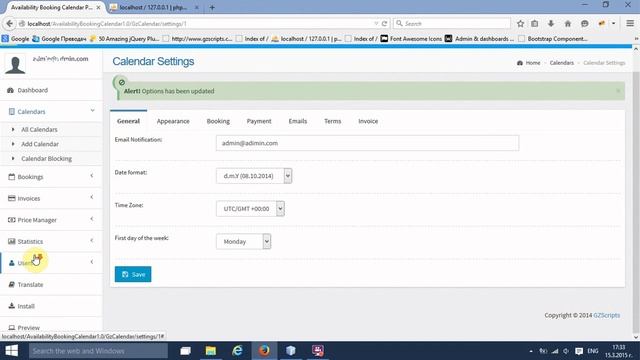Click the taskbar Search the web box

(98, 351)
